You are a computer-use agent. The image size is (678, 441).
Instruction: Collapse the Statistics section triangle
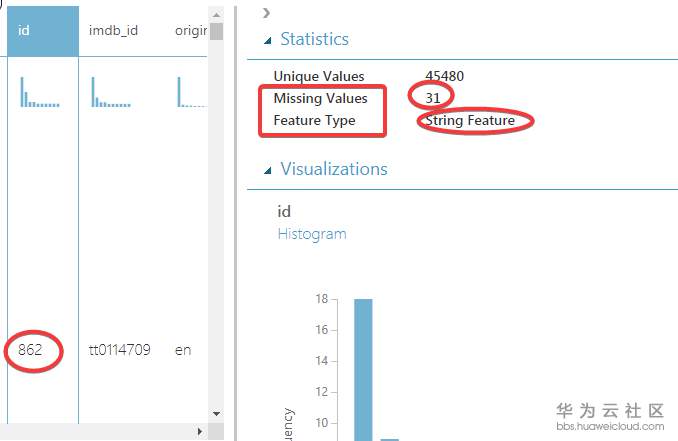[267, 40]
